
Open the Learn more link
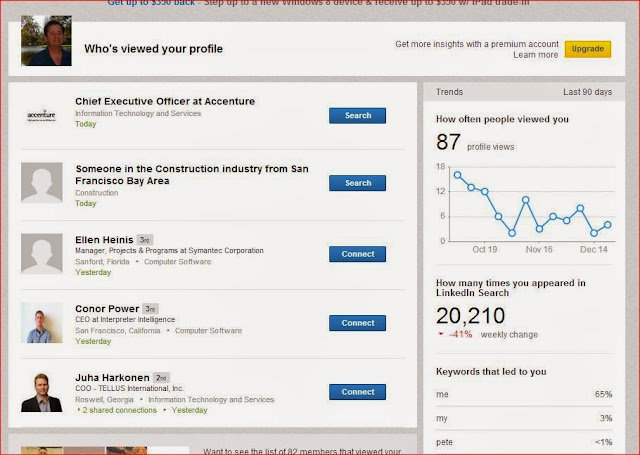click(536, 55)
